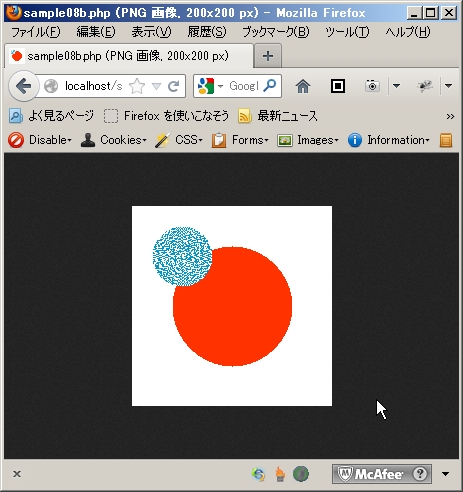
Task: Go back with the back arrow button
Action: click(x=23, y=86)
